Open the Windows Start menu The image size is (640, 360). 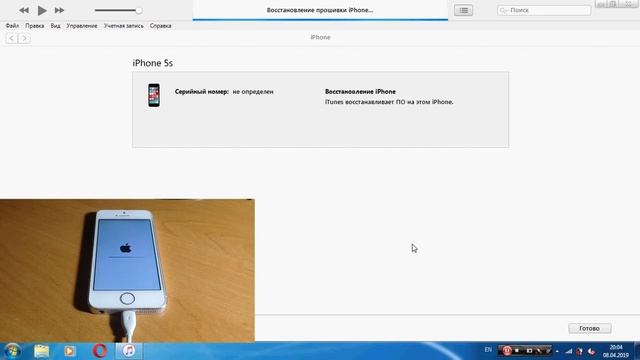(x=12, y=351)
